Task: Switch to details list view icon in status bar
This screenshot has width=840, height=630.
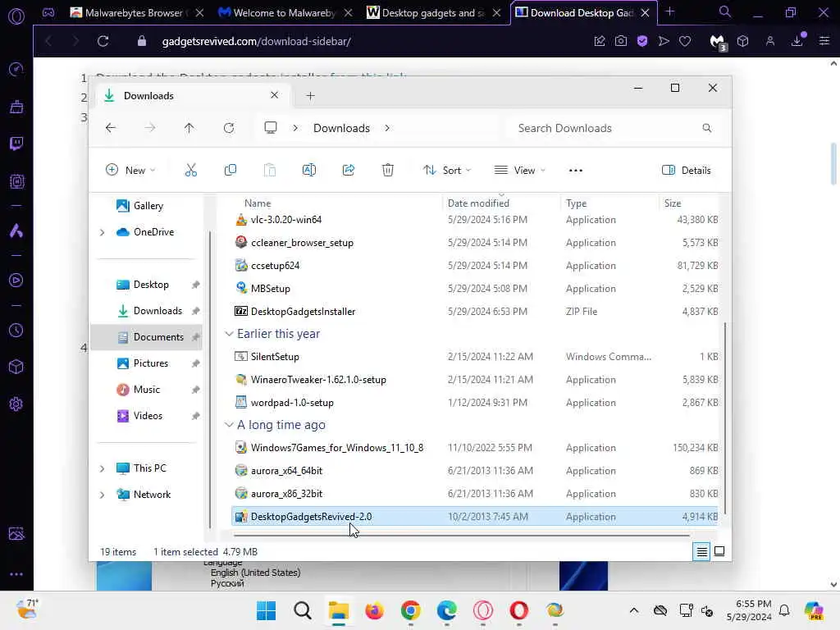Action: tap(702, 551)
